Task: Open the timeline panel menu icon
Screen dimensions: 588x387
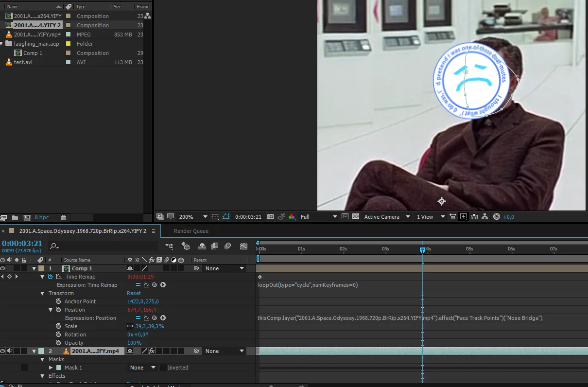Action: (154, 231)
